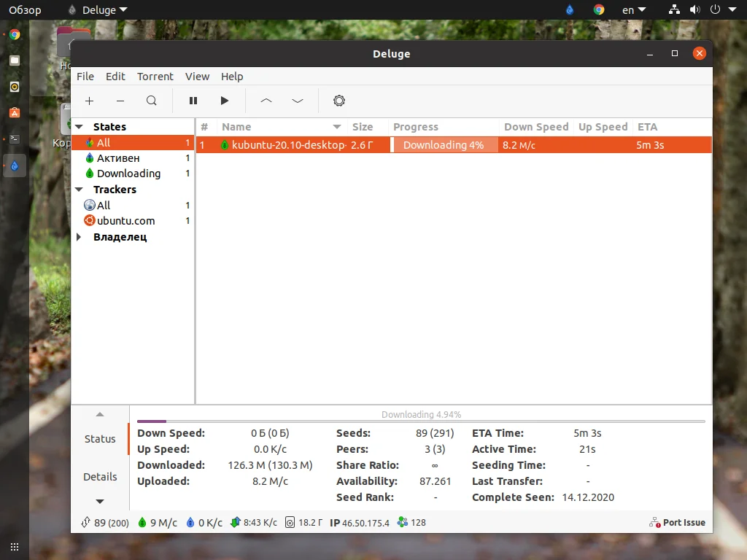Open Ubuntu Software from the dock
The height and width of the screenshot is (560, 747).
click(15, 113)
